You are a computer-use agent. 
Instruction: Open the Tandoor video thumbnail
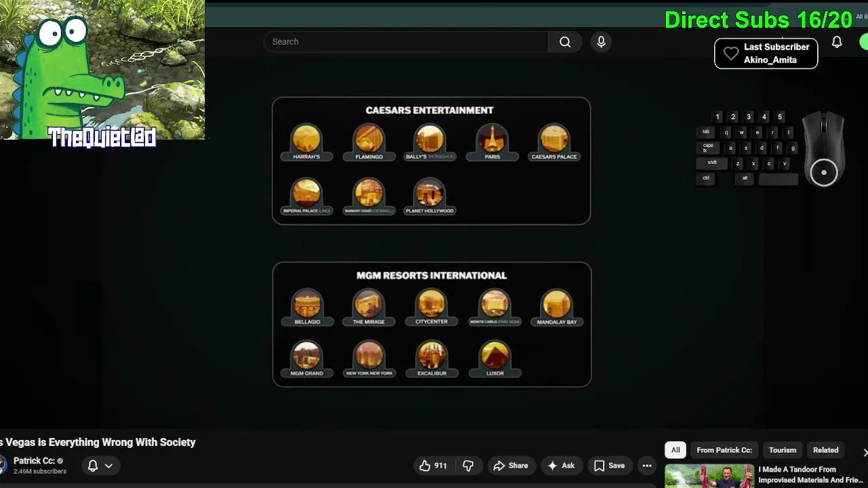(x=709, y=476)
